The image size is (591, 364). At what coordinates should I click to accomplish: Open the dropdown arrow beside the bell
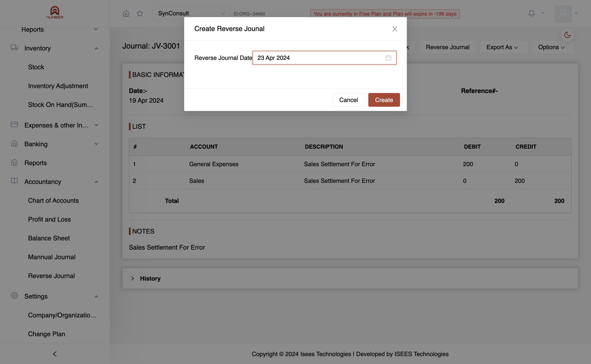pos(543,13)
